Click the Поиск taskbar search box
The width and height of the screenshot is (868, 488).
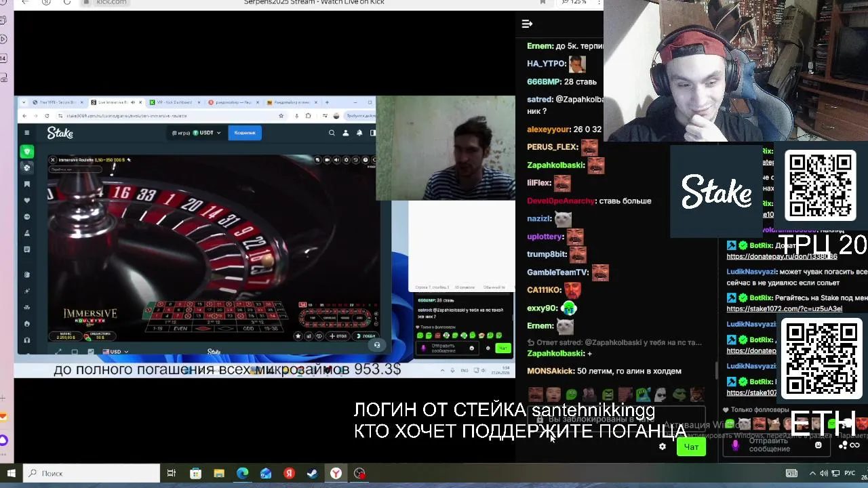92,473
